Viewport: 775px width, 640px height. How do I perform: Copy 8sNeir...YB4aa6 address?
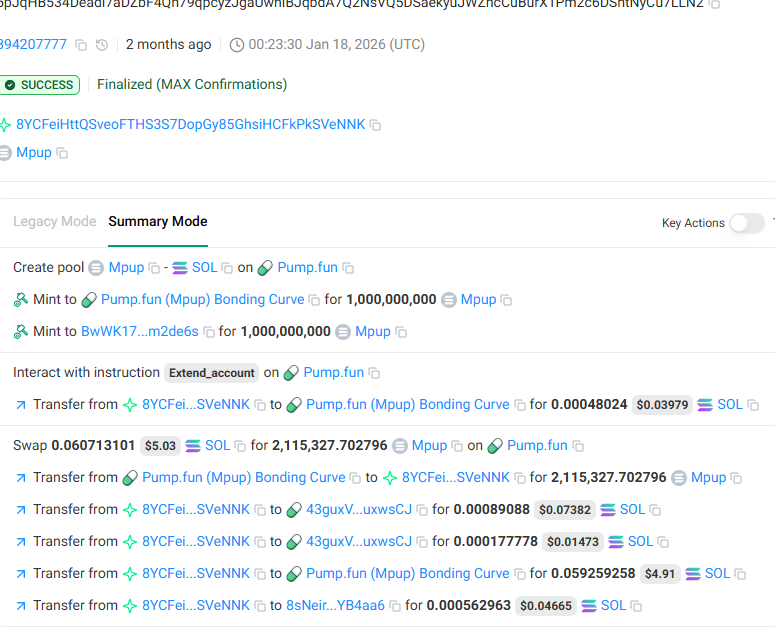pyautogui.click(x=395, y=606)
